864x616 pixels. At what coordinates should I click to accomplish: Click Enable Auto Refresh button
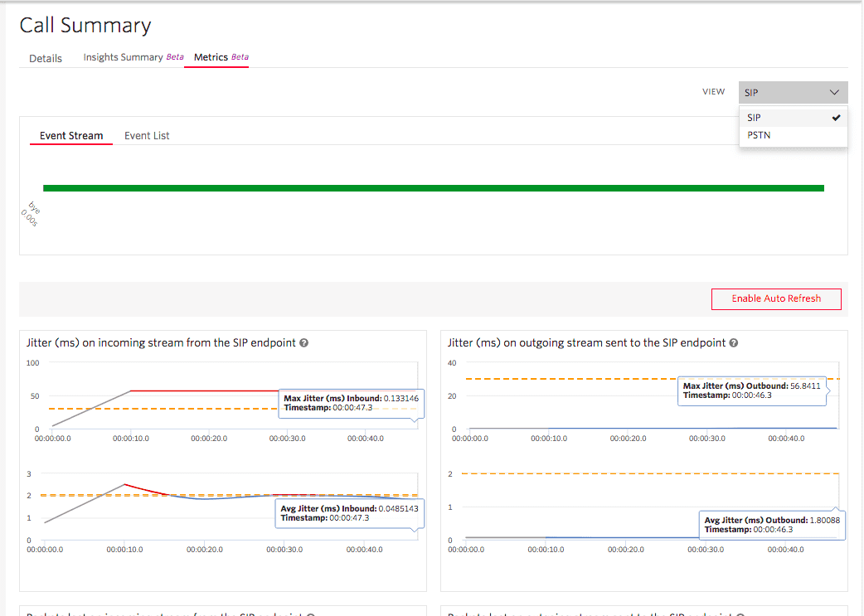click(x=776, y=299)
